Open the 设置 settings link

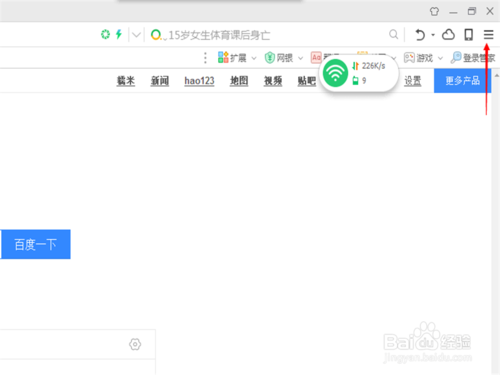point(413,81)
